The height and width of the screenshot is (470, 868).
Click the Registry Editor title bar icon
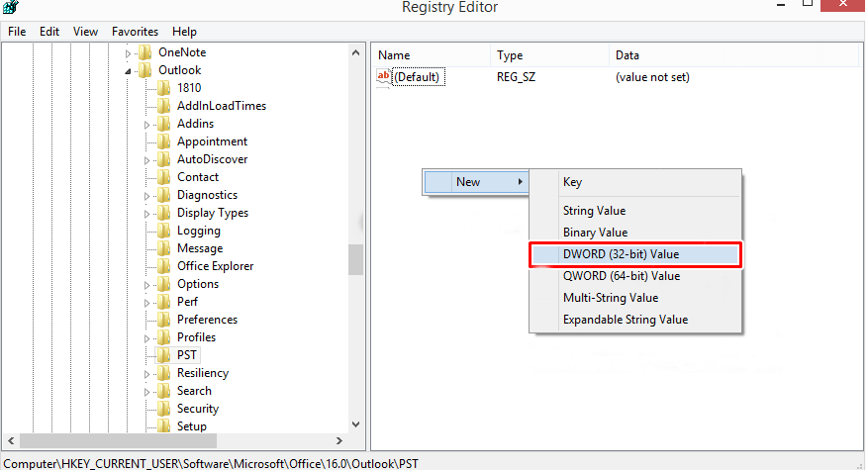[x=11, y=7]
